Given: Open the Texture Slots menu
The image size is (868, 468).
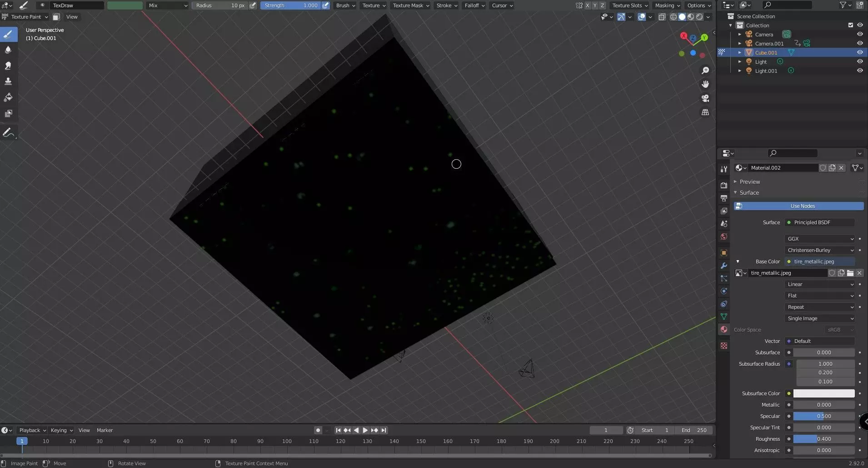Looking at the screenshot, I should click(x=629, y=5).
